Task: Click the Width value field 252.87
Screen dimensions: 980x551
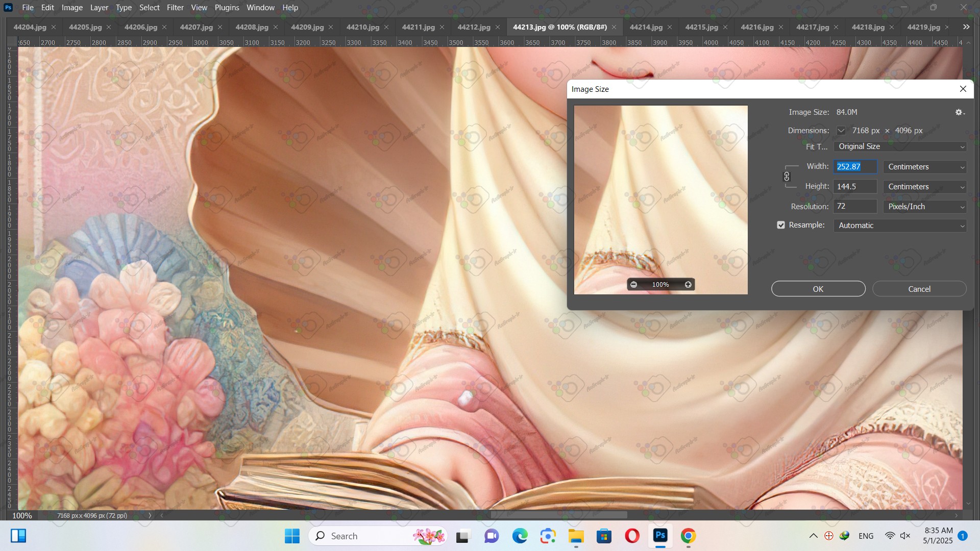Action: (x=855, y=167)
